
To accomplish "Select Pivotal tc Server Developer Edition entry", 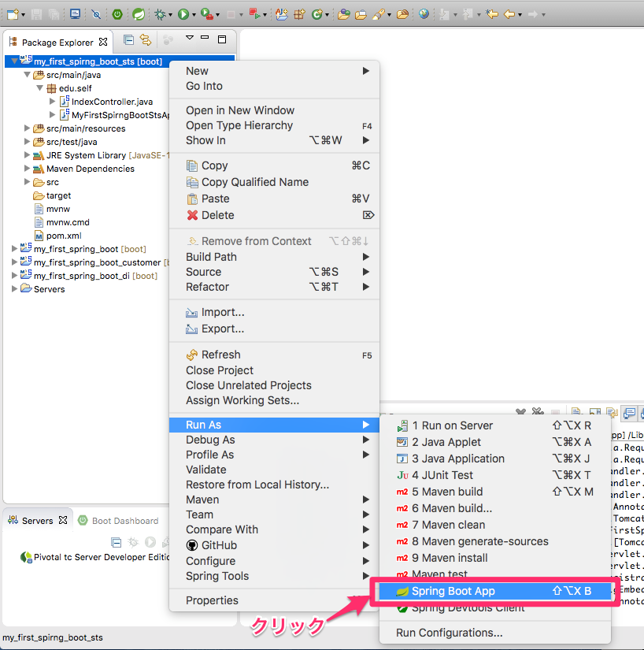I will pos(95,557).
